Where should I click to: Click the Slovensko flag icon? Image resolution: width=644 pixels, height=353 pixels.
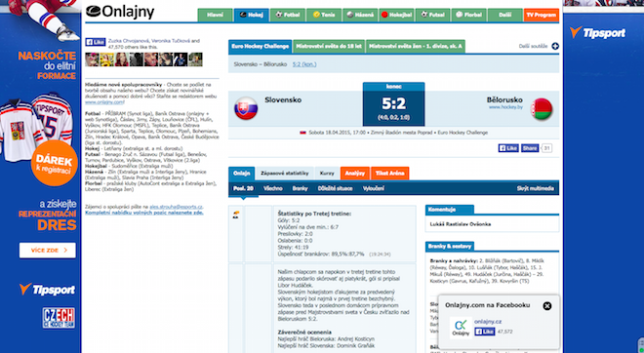point(246,109)
